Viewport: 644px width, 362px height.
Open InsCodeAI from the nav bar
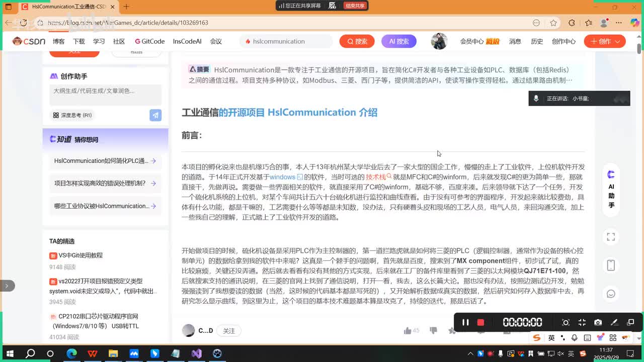tap(187, 41)
